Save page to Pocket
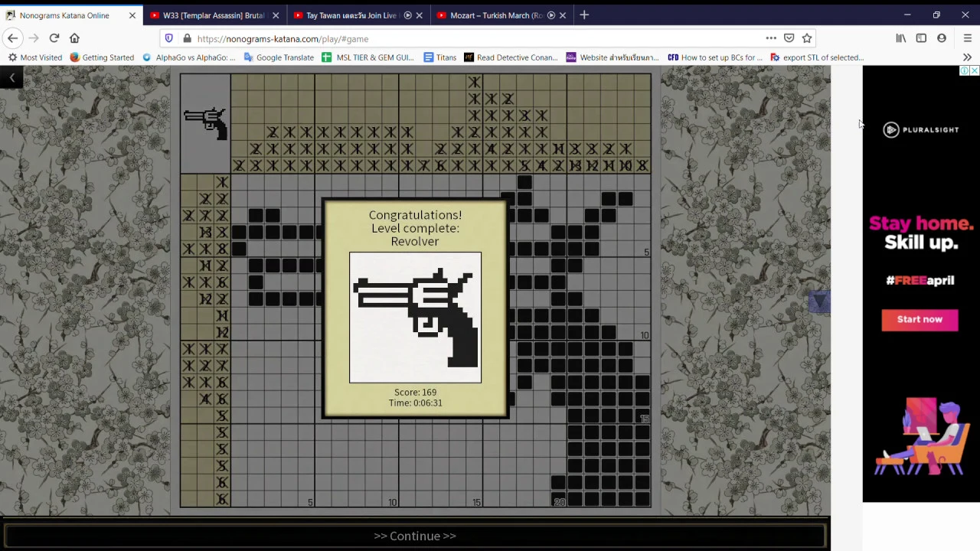The image size is (980, 551). (789, 38)
